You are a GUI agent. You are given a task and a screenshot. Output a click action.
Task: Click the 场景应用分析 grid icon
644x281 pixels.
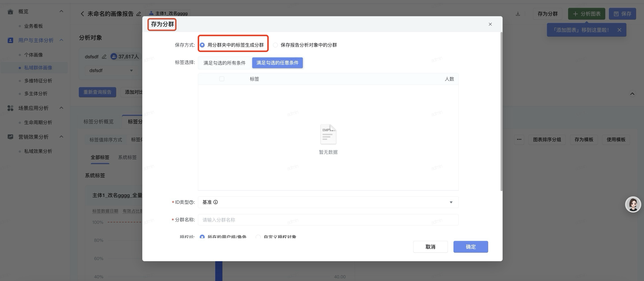point(10,108)
